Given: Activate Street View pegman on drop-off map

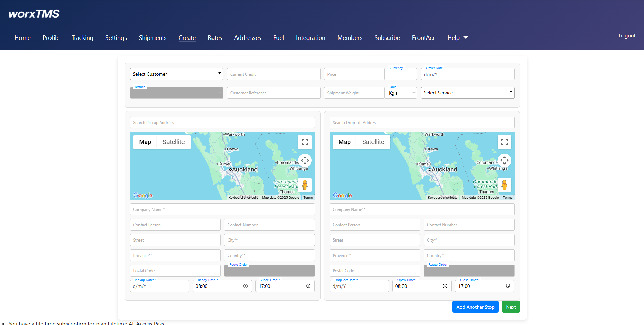Looking at the screenshot, I should 504,185.
